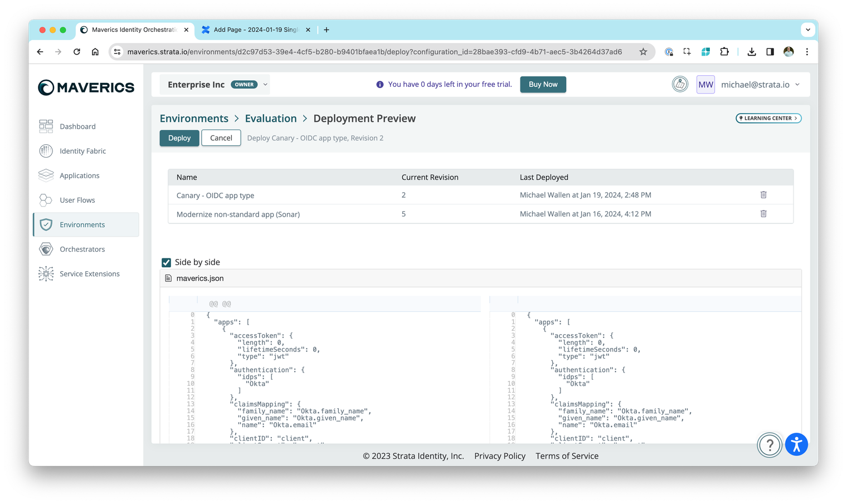Open the Terms of Service link
847x504 pixels.
567,456
